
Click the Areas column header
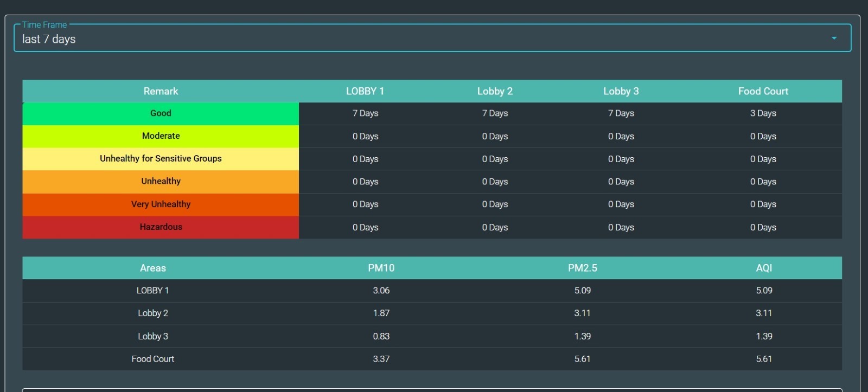(x=153, y=268)
